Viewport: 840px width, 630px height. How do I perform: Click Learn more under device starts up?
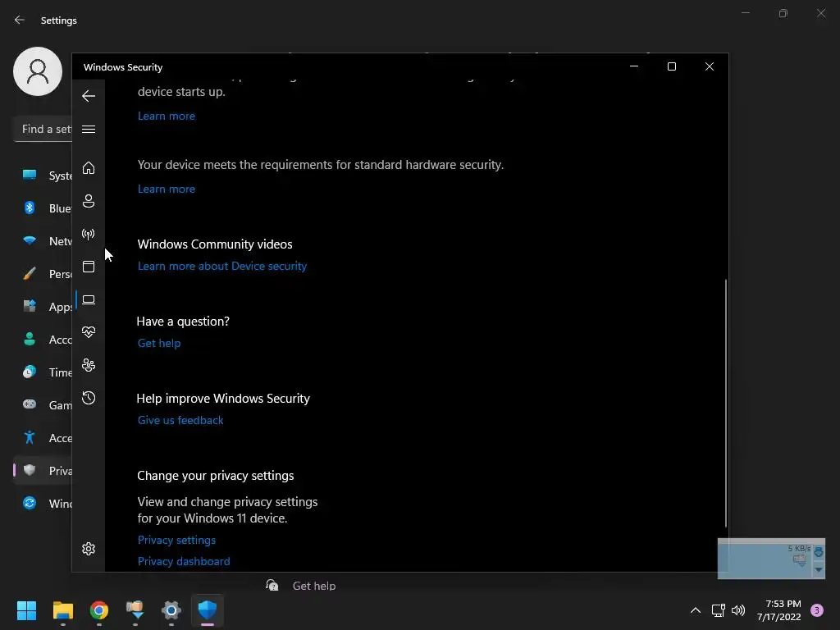166,116
